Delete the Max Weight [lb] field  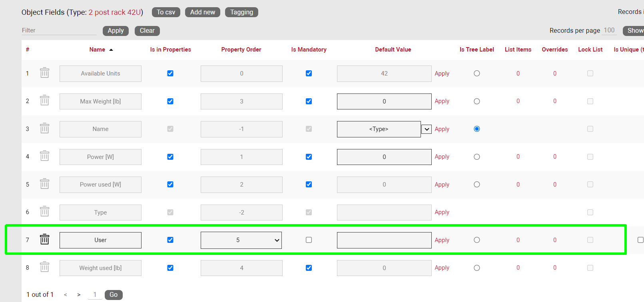coord(44,101)
